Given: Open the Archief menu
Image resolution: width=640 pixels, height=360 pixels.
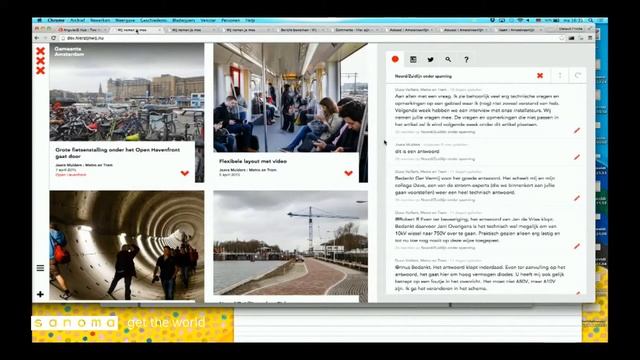Looking at the screenshot, I should 77,20.
